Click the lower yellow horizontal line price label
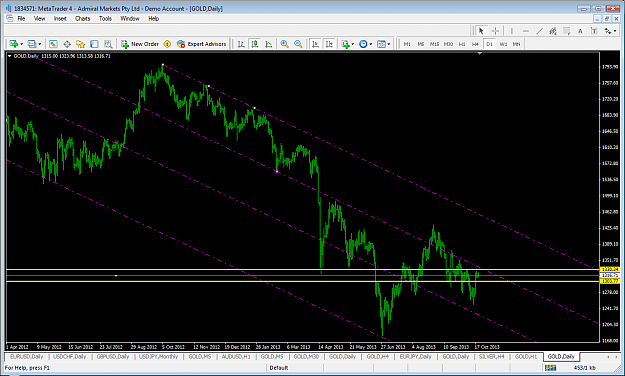The width and height of the screenshot is (625, 376). click(x=610, y=281)
